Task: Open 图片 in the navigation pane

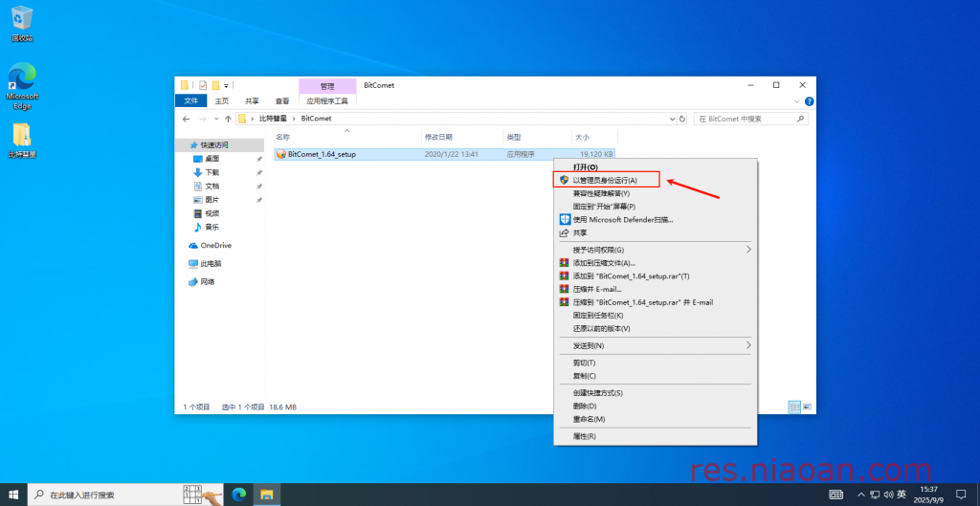Action: pyautogui.click(x=212, y=200)
